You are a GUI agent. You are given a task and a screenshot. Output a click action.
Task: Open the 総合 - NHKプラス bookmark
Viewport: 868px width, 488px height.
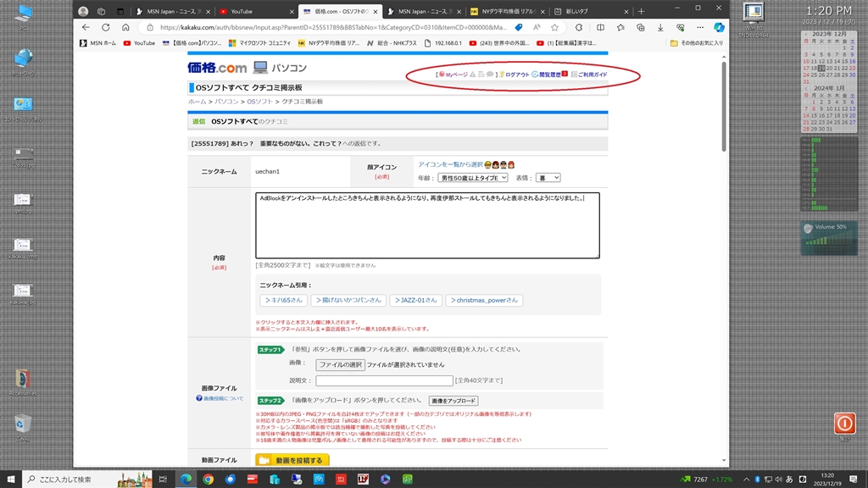tap(392, 42)
